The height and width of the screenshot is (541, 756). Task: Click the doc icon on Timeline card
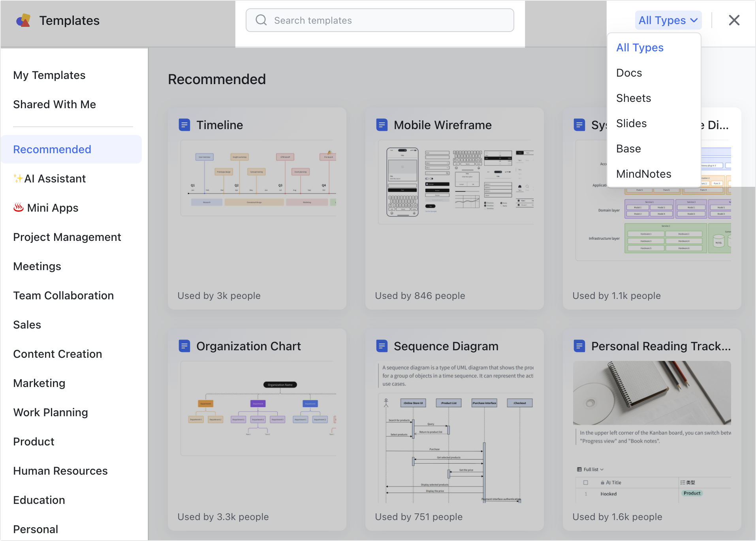click(184, 125)
